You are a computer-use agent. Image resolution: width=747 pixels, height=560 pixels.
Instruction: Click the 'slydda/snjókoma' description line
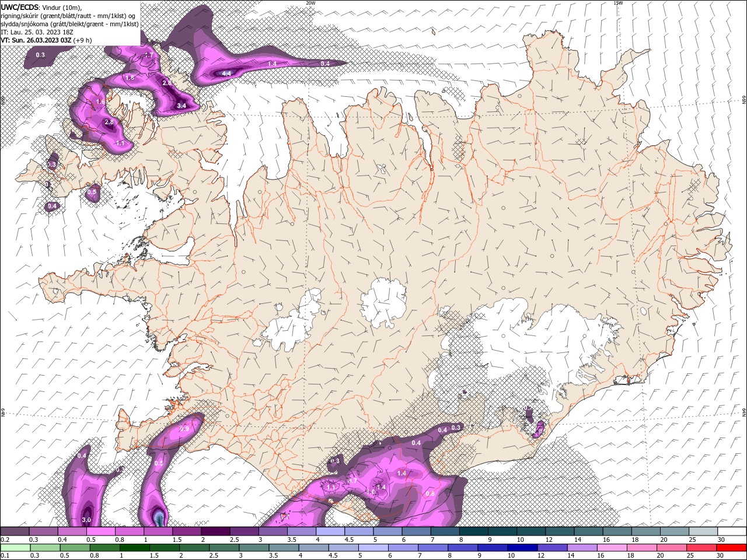(70, 24)
